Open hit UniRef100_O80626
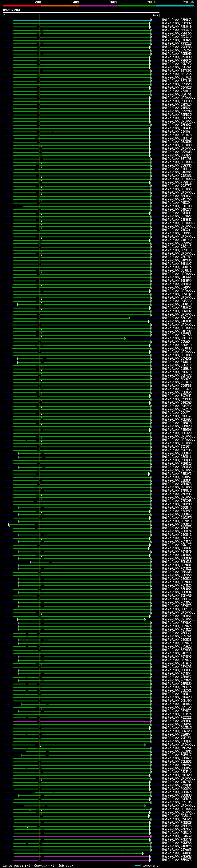The height and width of the screenshot is (868, 197). click(177, 88)
